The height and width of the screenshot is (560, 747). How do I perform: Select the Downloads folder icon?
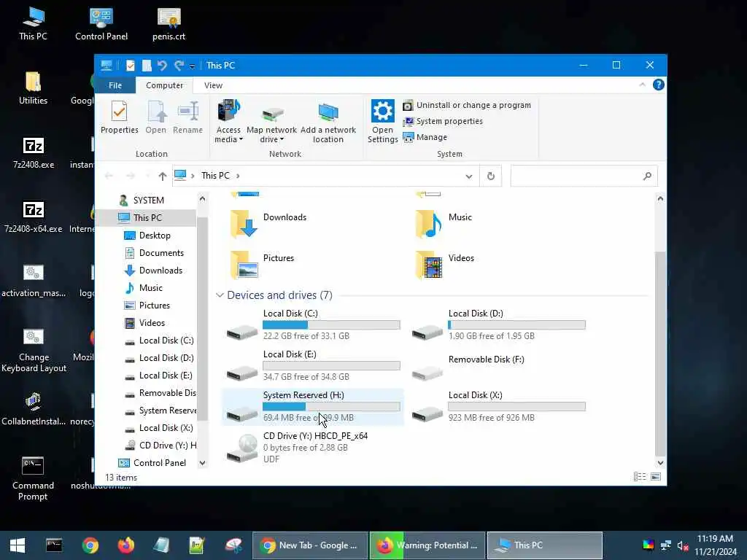[x=244, y=223]
